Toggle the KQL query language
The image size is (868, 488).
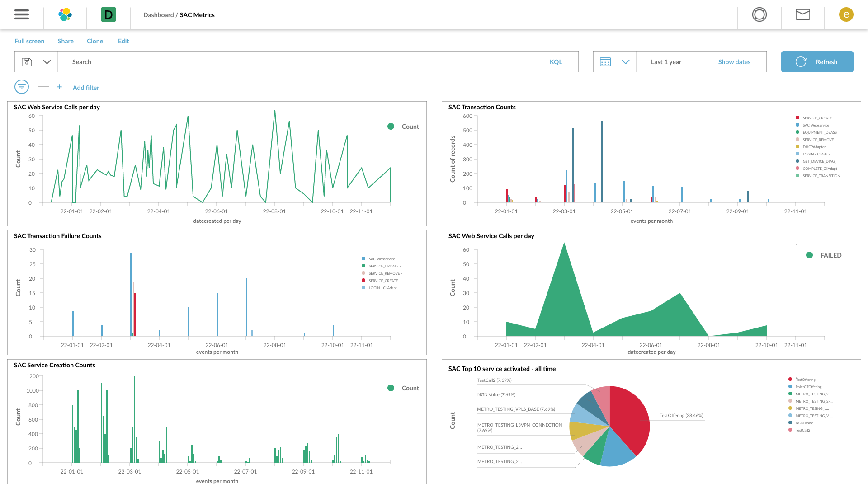556,62
